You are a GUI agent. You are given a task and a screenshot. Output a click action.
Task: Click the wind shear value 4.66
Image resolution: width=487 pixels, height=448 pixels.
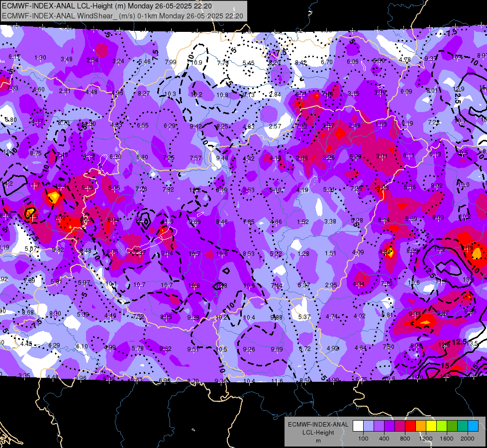point(276,222)
